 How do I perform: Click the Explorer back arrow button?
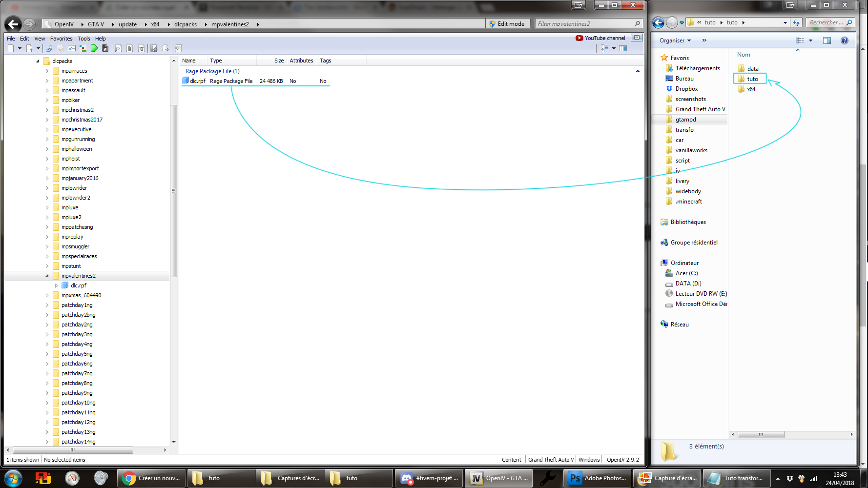click(658, 22)
